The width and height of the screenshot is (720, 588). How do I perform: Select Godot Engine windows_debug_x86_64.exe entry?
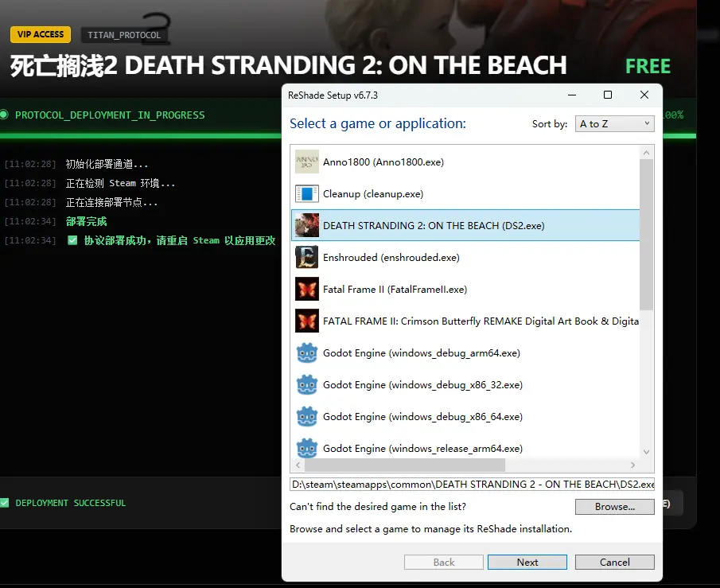[422, 417]
